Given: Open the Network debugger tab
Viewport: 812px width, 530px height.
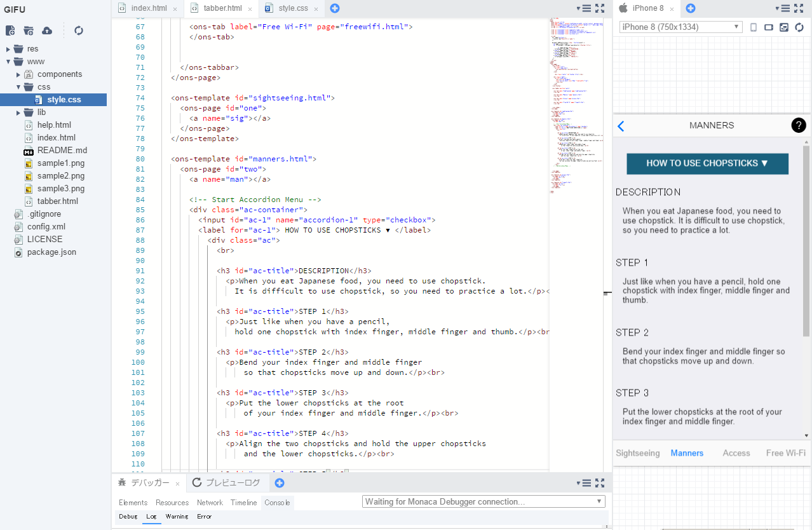Looking at the screenshot, I should click(x=210, y=503).
